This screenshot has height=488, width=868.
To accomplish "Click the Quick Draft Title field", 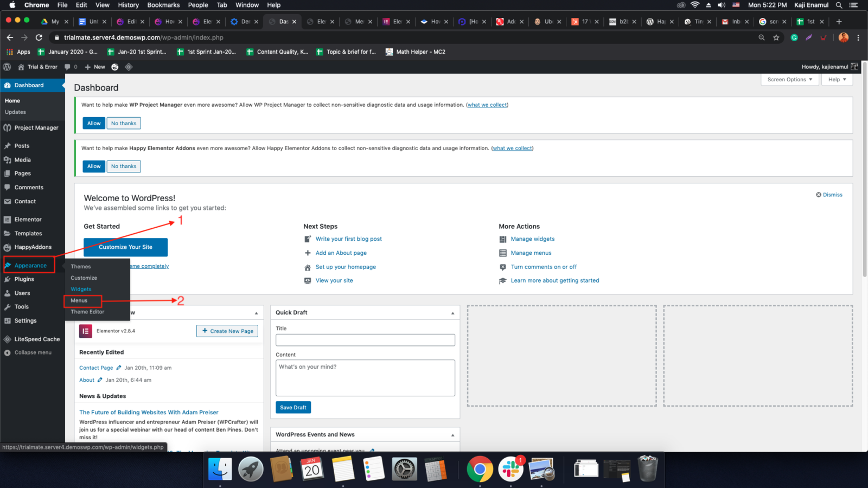I will click(x=365, y=340).
